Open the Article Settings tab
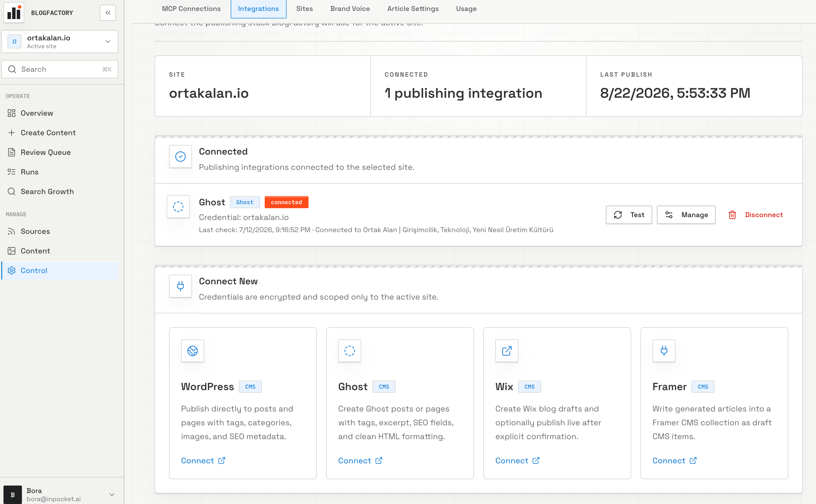 point(413,9)
